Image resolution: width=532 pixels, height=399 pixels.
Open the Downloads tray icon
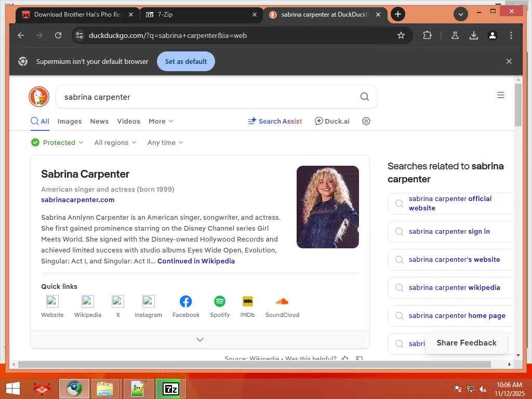tap(474, 35)
